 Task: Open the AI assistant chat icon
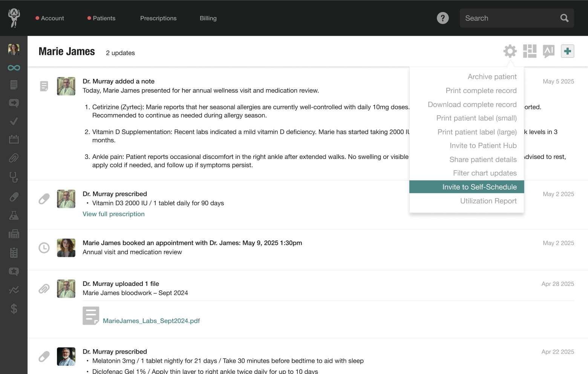point(548,51)
